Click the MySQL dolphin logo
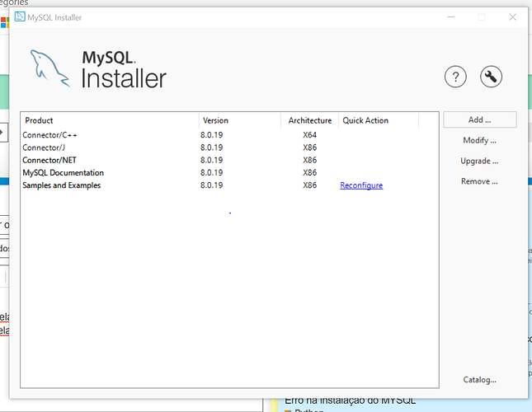The image size is (532, 412). [49, 68]
